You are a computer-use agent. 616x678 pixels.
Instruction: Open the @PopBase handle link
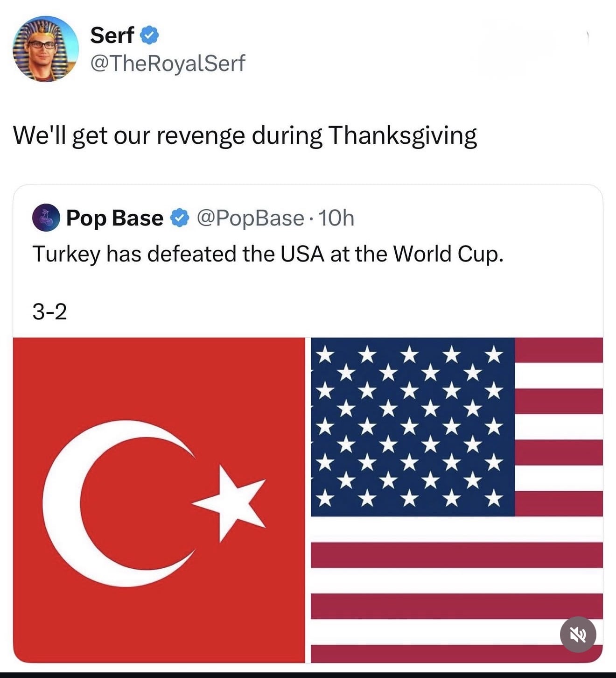coord(251,219)
